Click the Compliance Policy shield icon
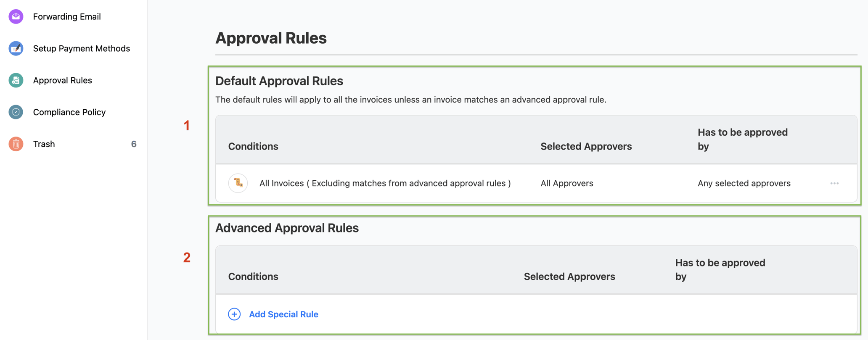The width and height of the screenshot is (868, 340). [15, 112]
